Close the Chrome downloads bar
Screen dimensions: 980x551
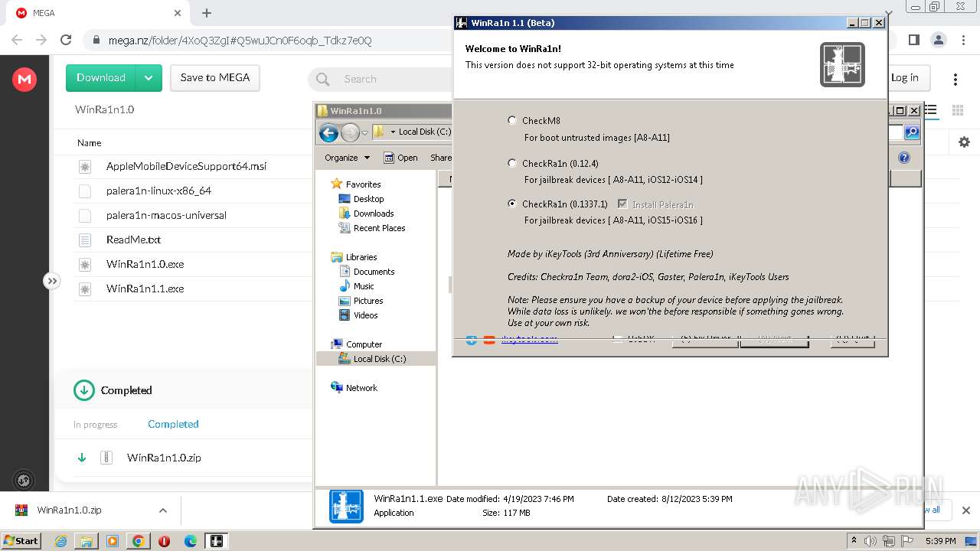(x=965, y=510)
